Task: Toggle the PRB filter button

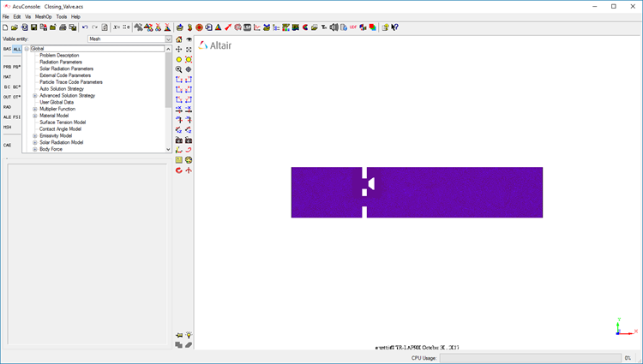Action: tap(7, 67)
